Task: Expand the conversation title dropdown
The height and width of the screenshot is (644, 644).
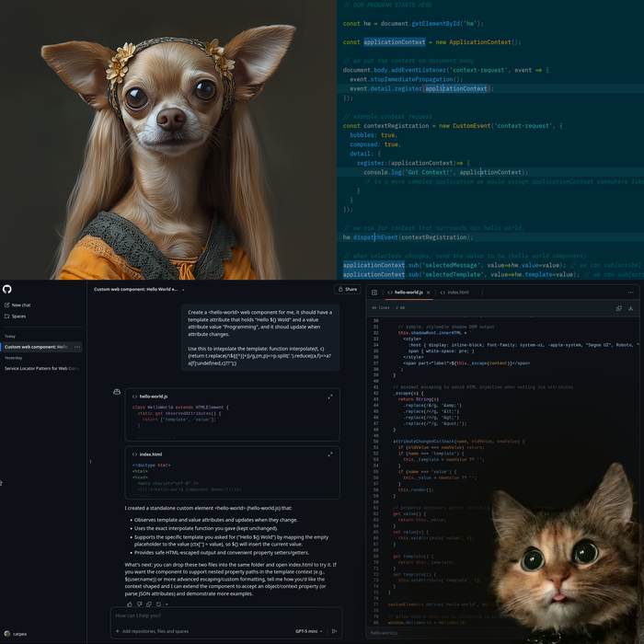Action: click(182, 289)
